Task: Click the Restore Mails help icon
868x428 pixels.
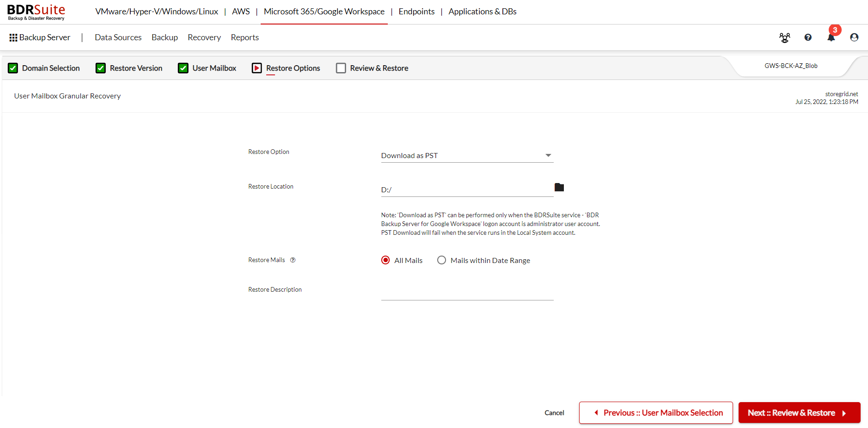Action: click(293, 260)
